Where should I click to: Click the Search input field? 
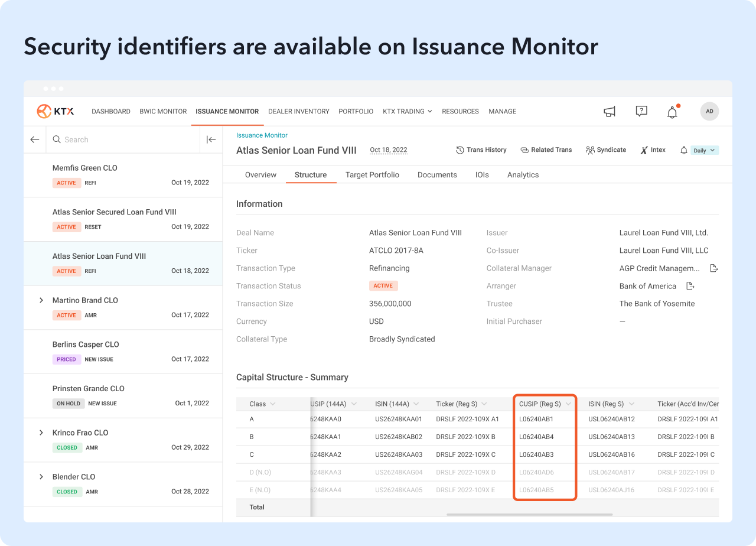[x=124, y=139]
